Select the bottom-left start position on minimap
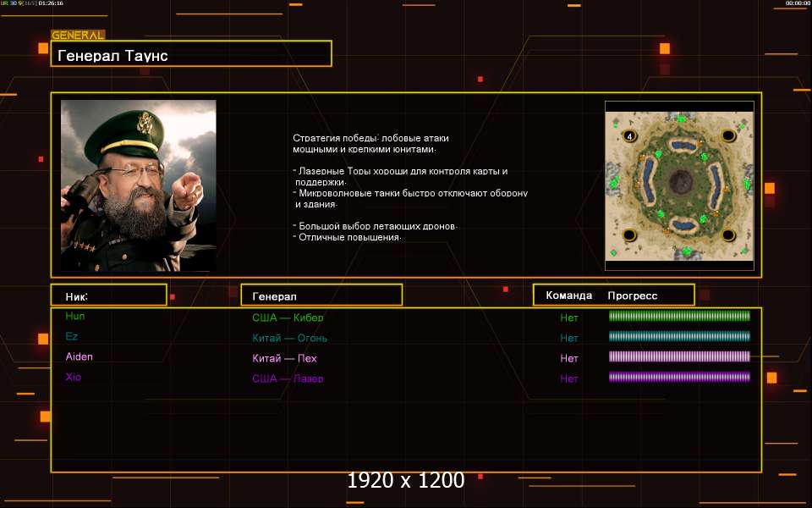Viewport: 812px width, 508px height. click(629, 235)
